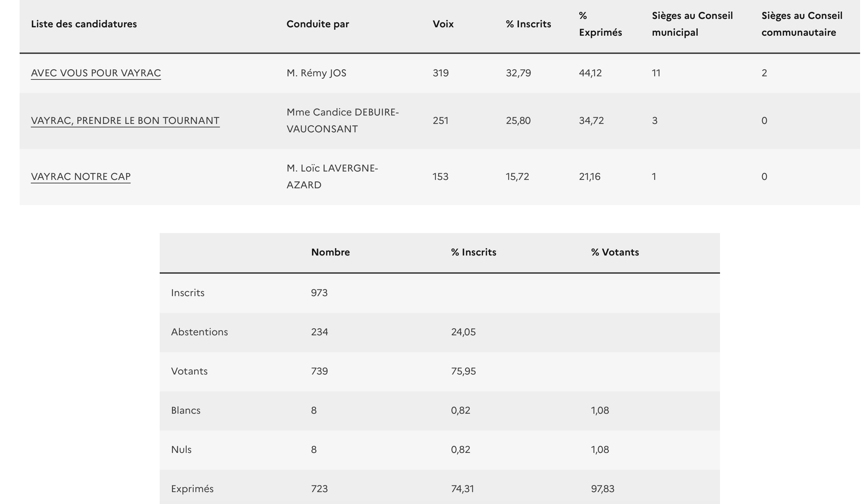Click the name M. Rémy JOS

coord(316,73)
